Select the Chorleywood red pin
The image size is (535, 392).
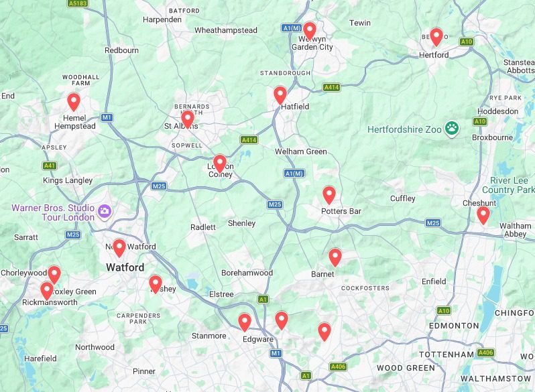[x=54, y=275]
